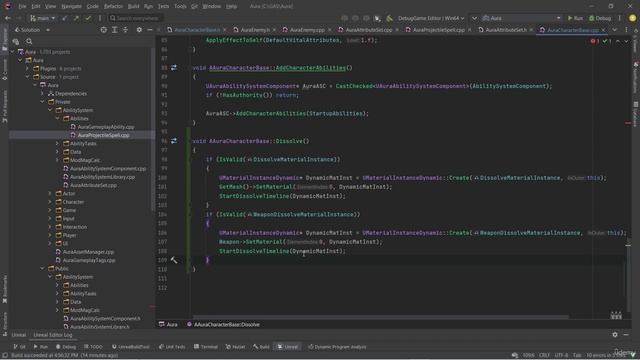640x360 pixels.
Task: Click the Git commit checkmark icon
Action: (x=88, y=18)
